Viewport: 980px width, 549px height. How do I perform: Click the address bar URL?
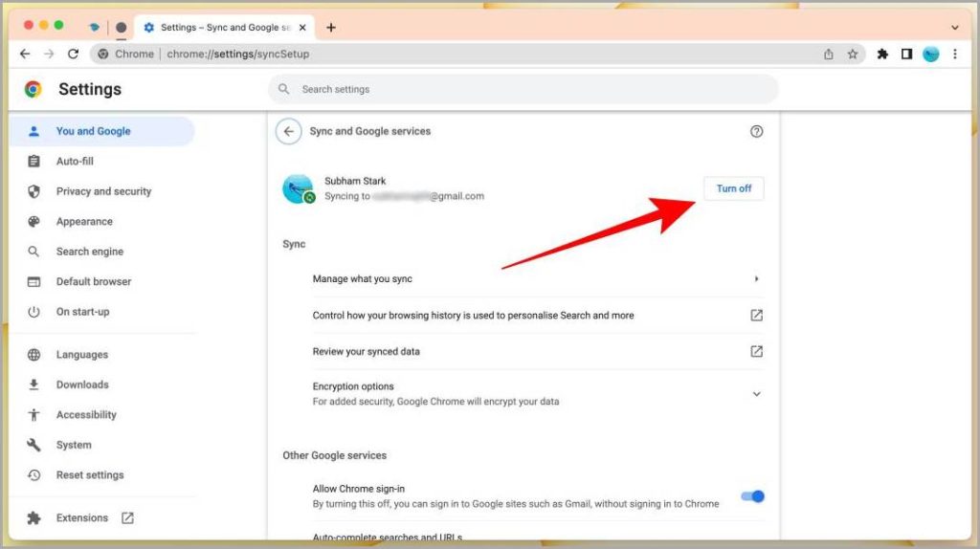(238, 55)
